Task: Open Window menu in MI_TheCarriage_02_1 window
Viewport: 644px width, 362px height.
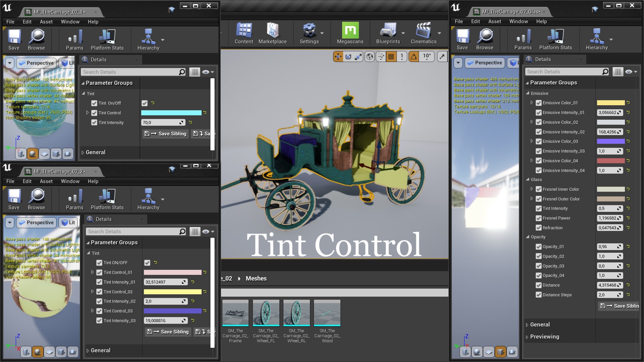Action: [x=70, y=22]
